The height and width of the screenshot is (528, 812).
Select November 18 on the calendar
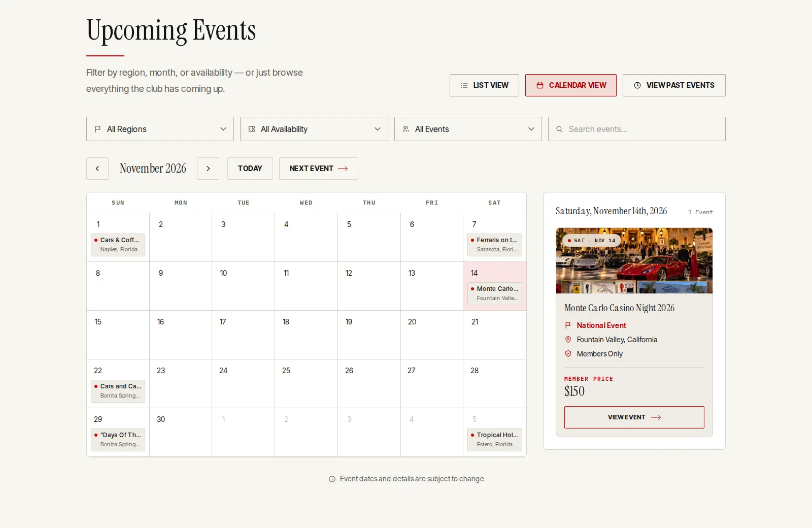306,335
